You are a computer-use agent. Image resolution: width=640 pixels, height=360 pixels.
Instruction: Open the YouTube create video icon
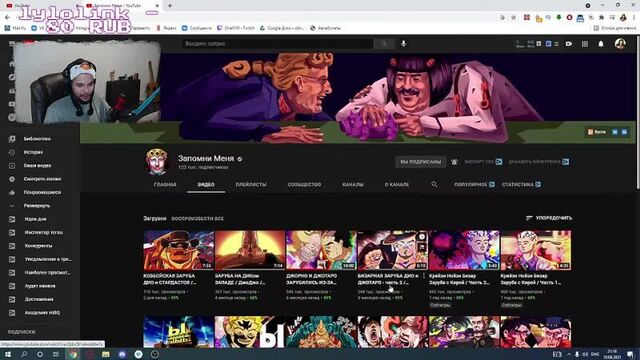[x=569, y=44]
